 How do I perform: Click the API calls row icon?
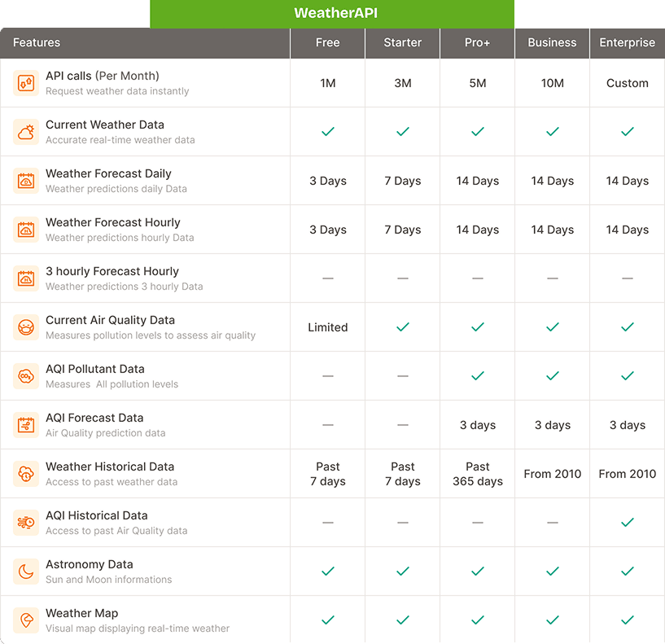26,83
